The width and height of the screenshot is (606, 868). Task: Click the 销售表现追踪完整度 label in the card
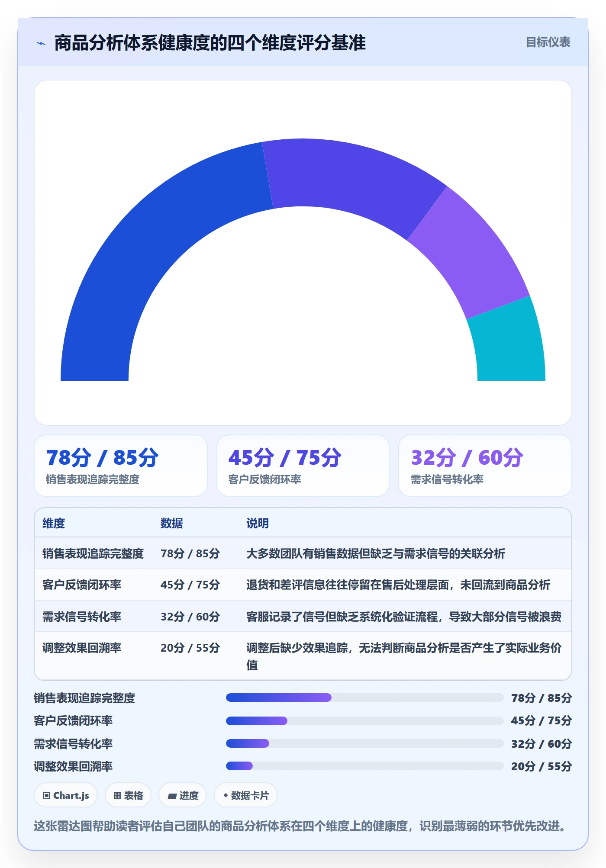coord(93,479)
